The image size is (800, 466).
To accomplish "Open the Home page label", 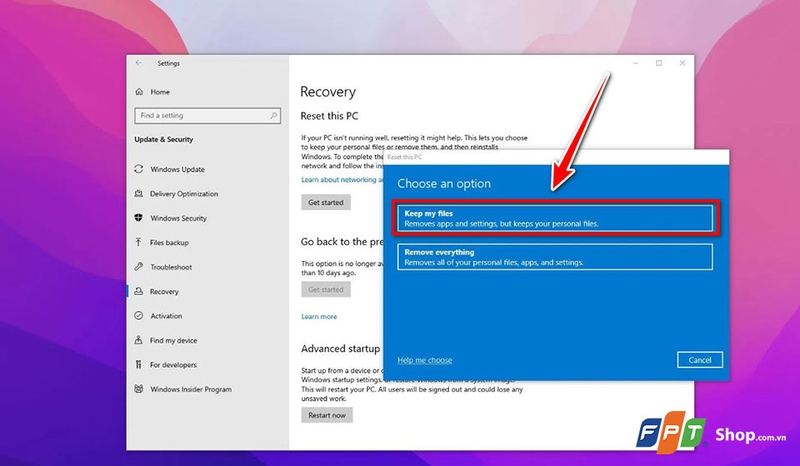I will 160,92.
